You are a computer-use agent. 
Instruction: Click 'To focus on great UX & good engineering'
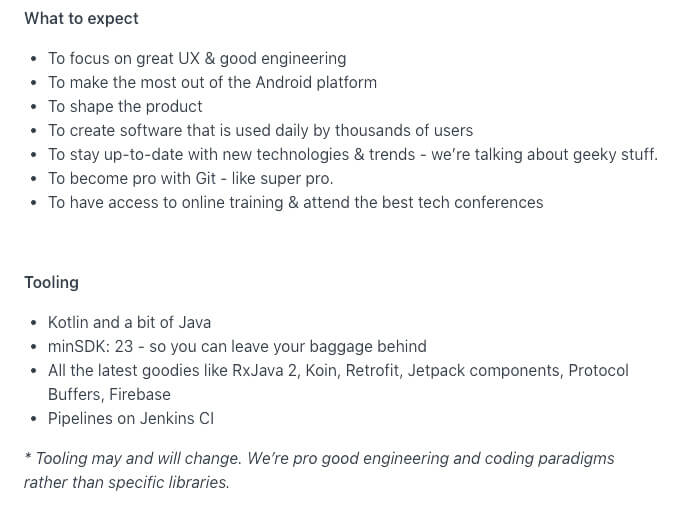point(197,59)
